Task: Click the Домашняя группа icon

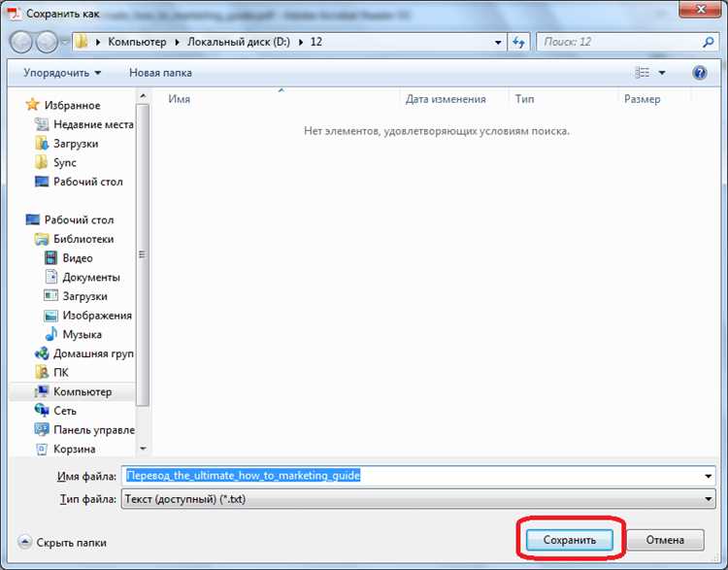Action: [x=42, y=353]
